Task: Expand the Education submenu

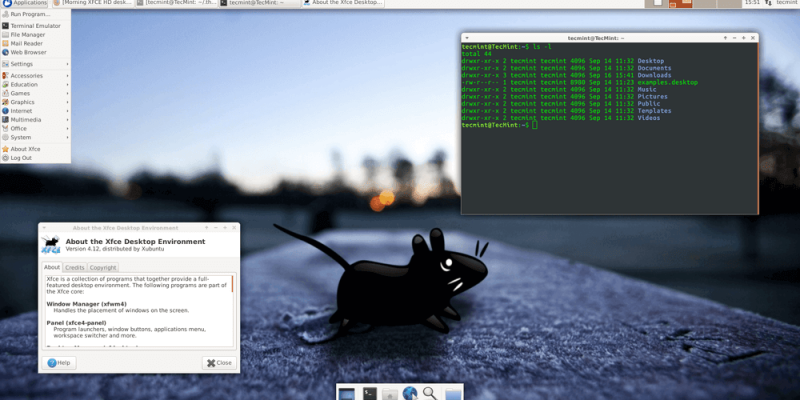Action: click(36, 84)
